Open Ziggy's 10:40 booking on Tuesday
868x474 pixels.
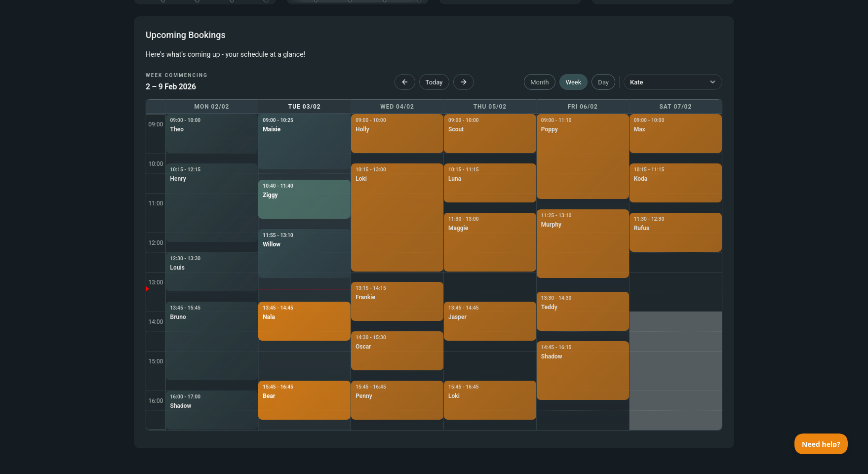[304, 199]
